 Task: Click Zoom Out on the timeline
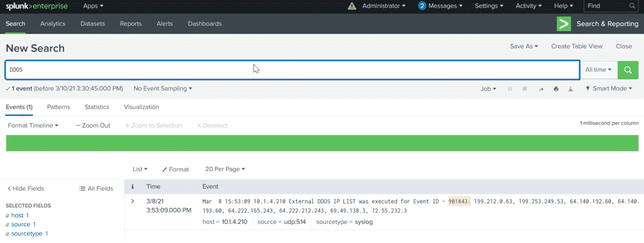pos(93,125)
